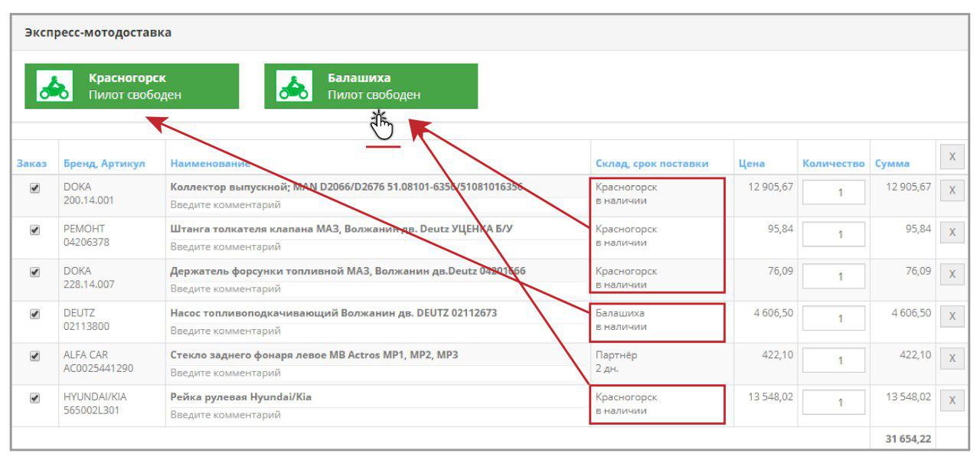This screenshot has width=980, height=463.
Task: Click the motorcycle icon for Красногорск delivery
Action: 54,86
